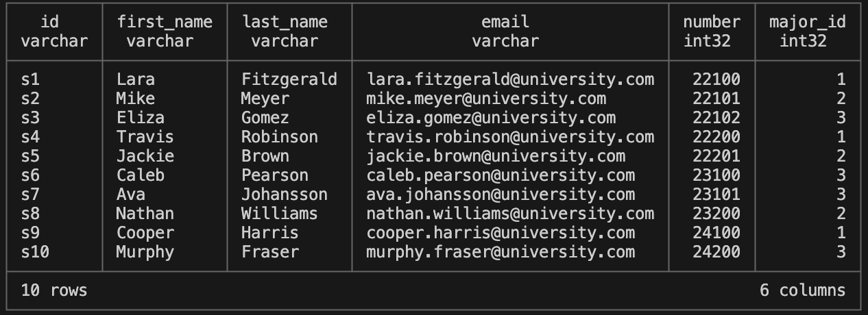Select the last name Johansson
Viewport: 868px width, 315px height.
pyautogui.click(x=285, y=194)
